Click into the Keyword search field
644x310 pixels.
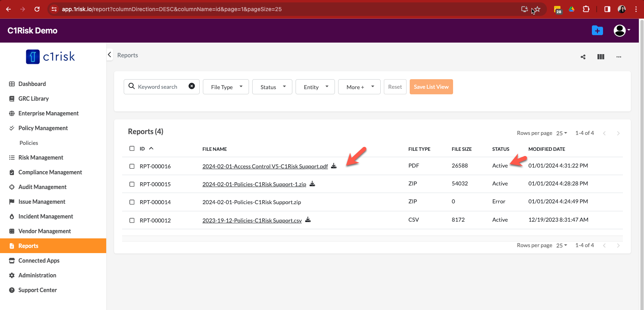pos(161,87)
